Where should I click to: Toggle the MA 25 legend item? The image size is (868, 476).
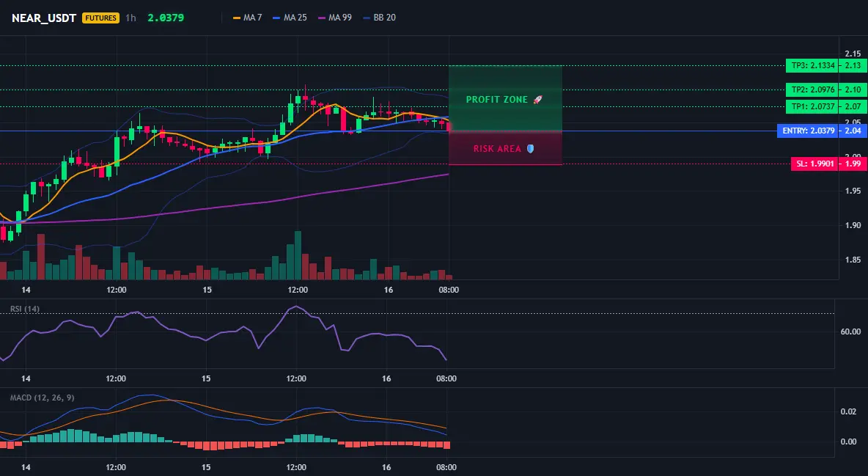pyautogui.click(x=290, y=18)
